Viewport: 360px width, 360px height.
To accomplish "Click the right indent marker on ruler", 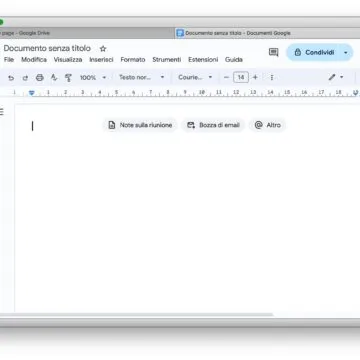I will point(355,93).
